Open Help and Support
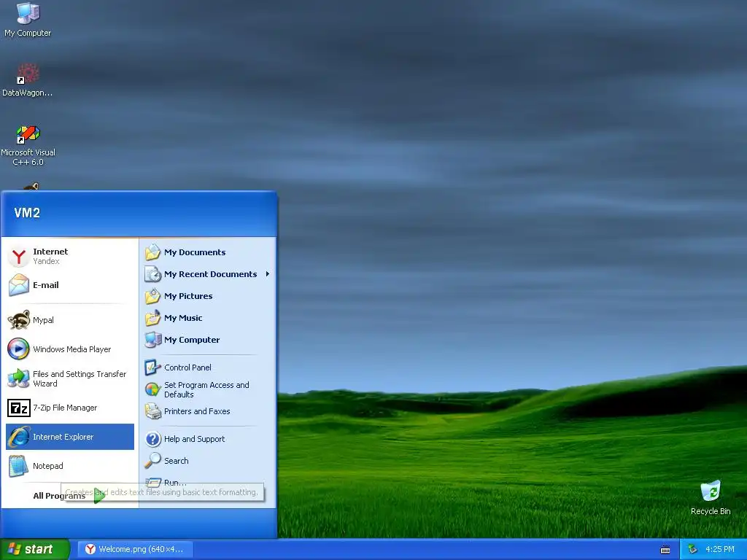 point(208,439)
